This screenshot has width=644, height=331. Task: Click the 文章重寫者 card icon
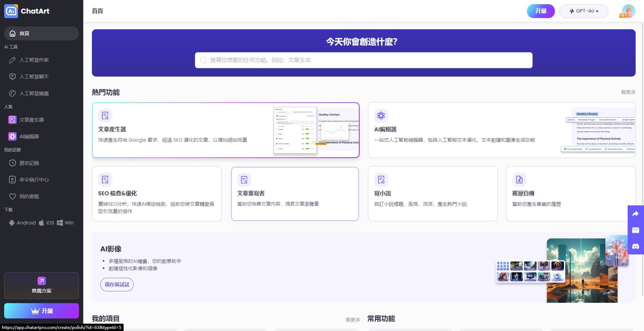pyautogui.click(x=244, y=180)
